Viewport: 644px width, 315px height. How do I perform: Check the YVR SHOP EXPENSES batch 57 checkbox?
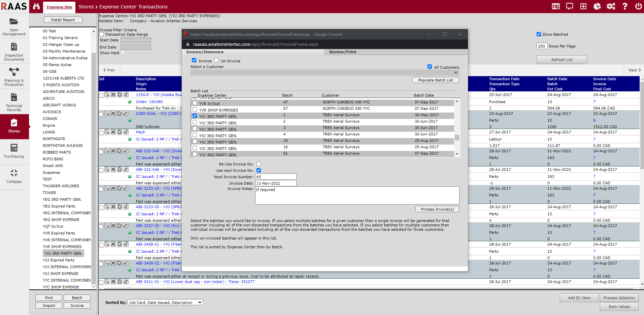click(195, 109)
